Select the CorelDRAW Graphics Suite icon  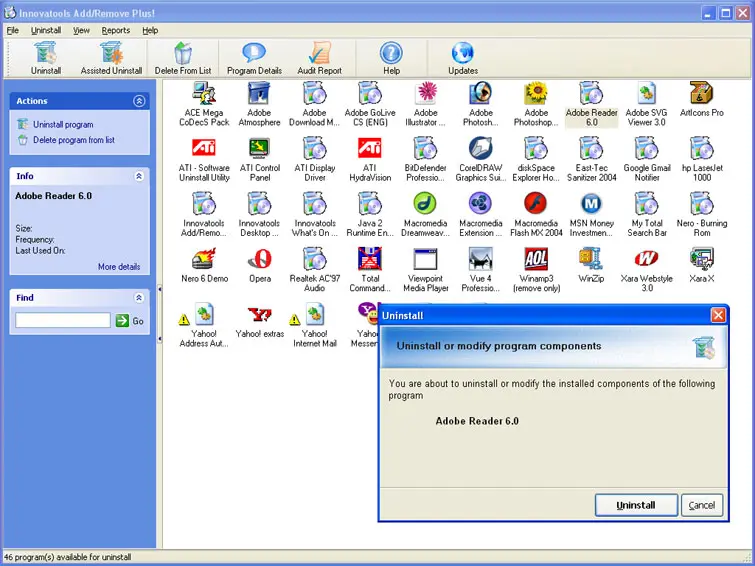[x=481, y=149]
